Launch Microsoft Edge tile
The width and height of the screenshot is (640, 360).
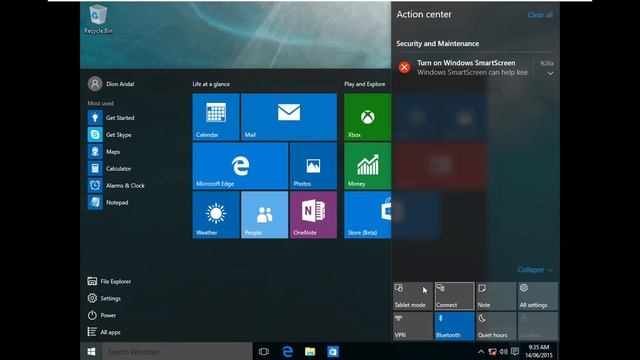(240, 166)
